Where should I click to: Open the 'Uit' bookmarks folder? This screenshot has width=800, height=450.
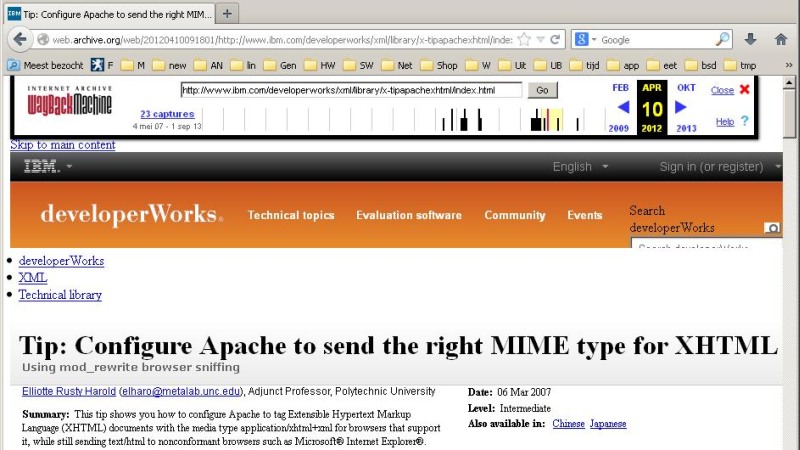[x=513, y=65]
